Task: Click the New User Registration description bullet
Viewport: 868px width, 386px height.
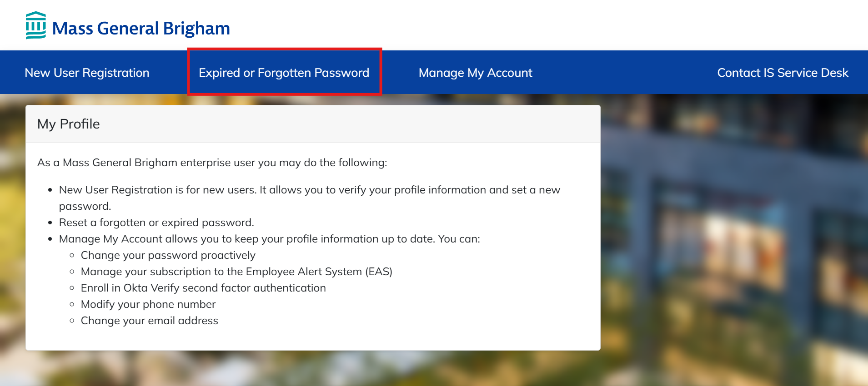Action: pyautogui.click(x=309, y=190)
